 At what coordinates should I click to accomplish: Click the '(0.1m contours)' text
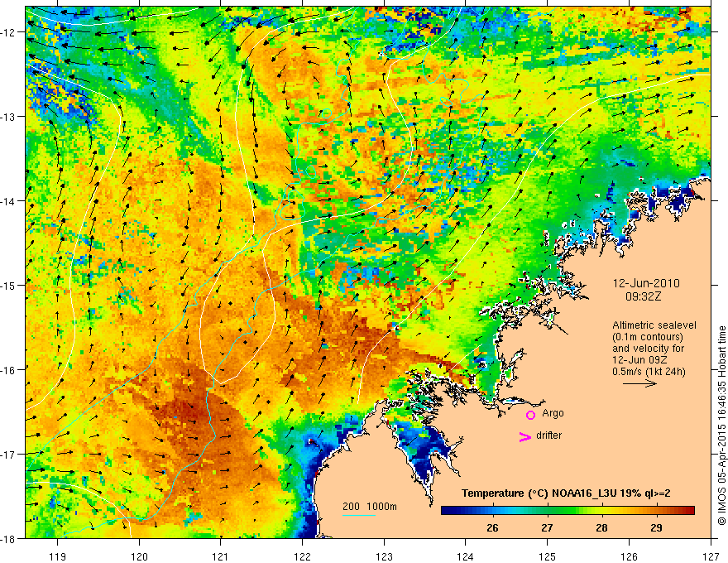click(648, 337)
